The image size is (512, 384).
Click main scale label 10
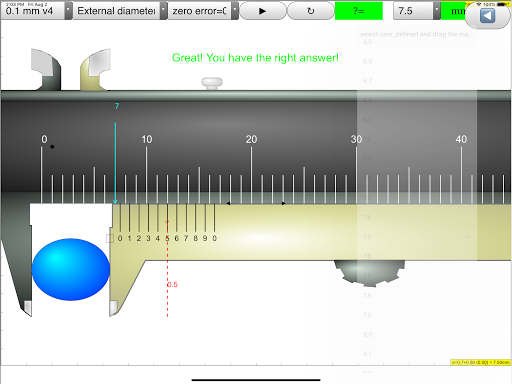click(147, 139)
